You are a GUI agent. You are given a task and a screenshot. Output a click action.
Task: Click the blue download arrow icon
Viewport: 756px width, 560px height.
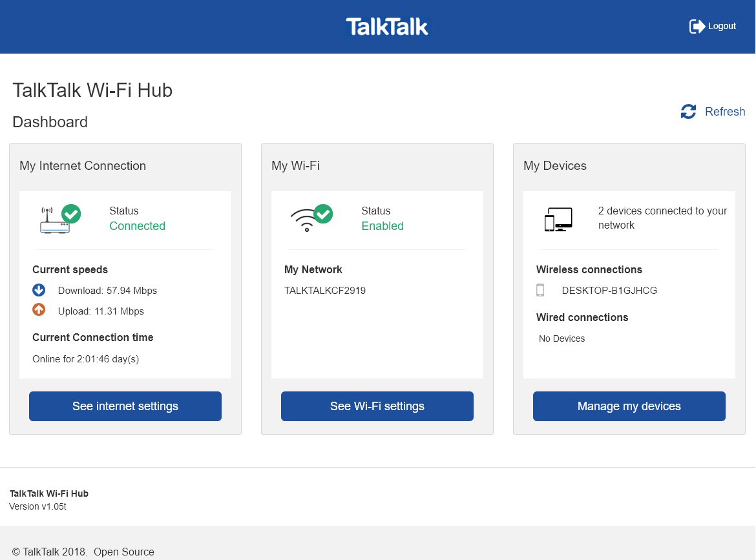click(39, 290)
